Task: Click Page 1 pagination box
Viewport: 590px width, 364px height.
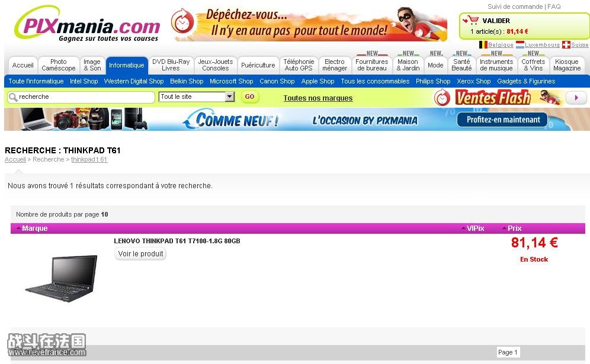Action: [x=508, y=352]
